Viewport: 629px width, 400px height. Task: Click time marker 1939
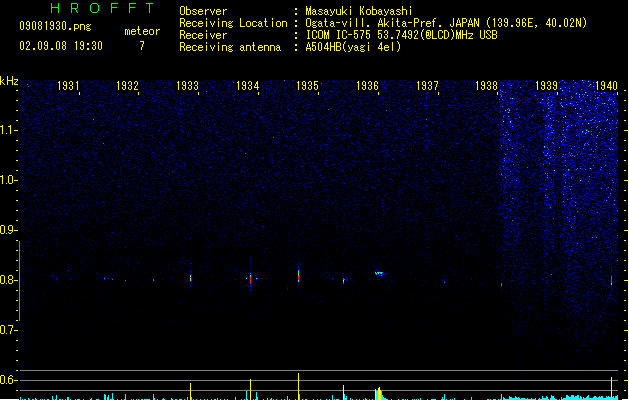tap(547, 86)
